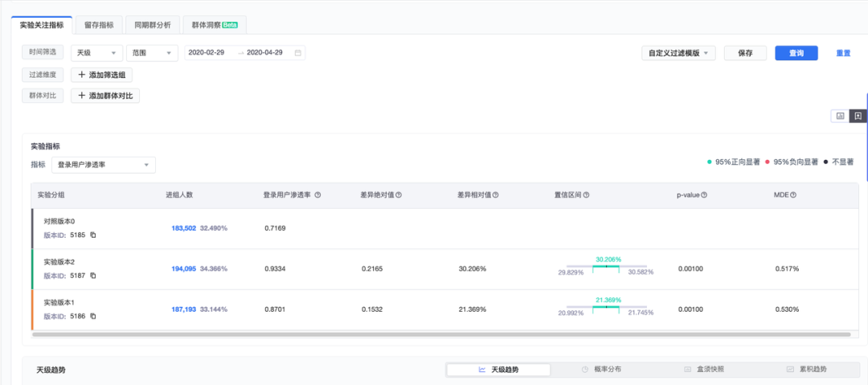Open help icon next to p-value
868x385 pixels.
(x=704, y=195)
